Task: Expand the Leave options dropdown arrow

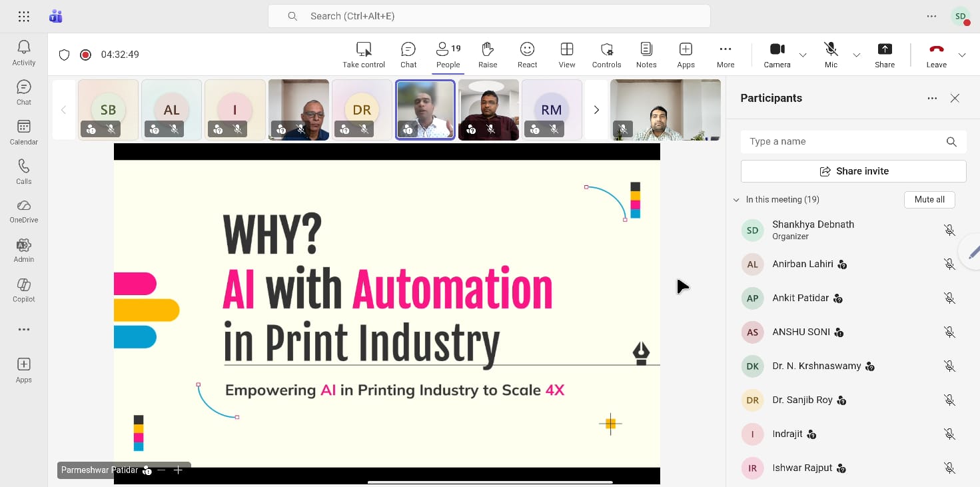Action: (961, 55)
